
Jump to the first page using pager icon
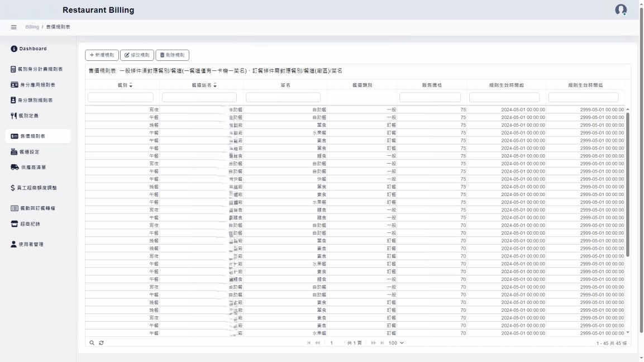click(309, 342)
